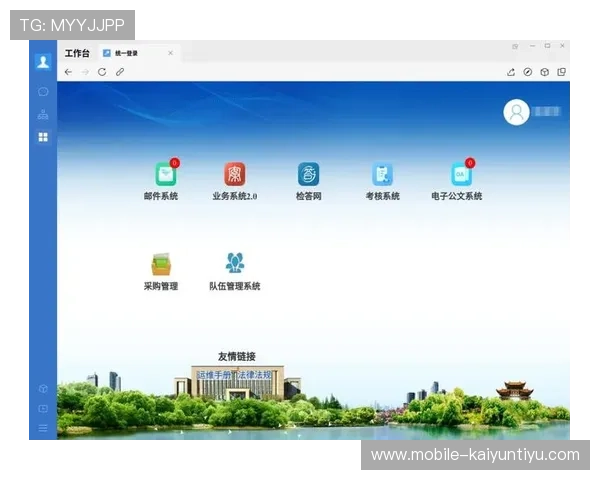Close the 统一登录 tab
Image resolution: width=600 pixels, height=480 pixels.
click(x=171, y=53)
